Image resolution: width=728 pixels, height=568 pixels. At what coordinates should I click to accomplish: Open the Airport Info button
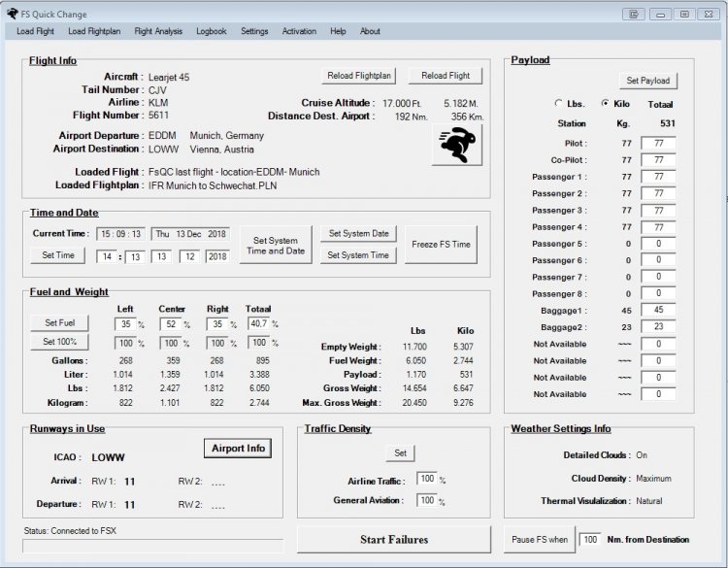(x=238, y=449)
